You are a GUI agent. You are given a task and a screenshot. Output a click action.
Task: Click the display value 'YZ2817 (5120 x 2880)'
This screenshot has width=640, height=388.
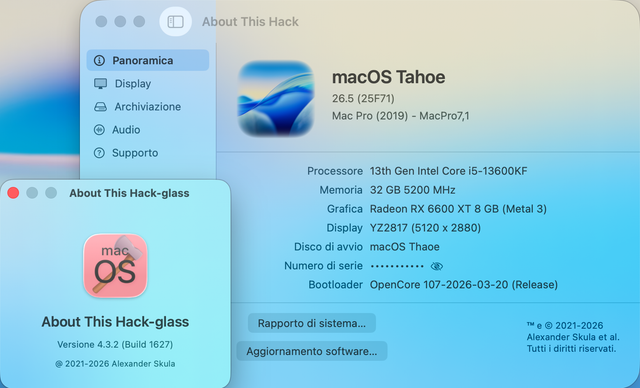pyautogui.click(x=425, y=228)
